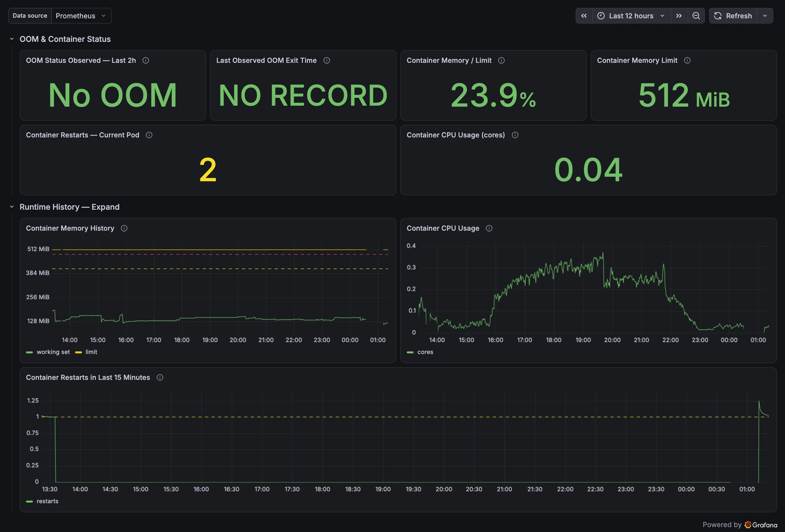This screenshot has height=532, width=785.
Task: Show info for Container Memory Limit panel
Action: coord(688,61)
